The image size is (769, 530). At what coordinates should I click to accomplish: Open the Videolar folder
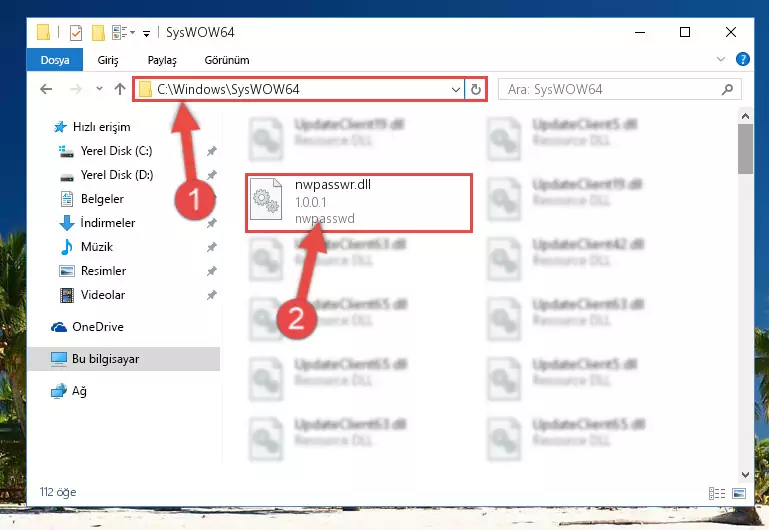click(103, 295)
